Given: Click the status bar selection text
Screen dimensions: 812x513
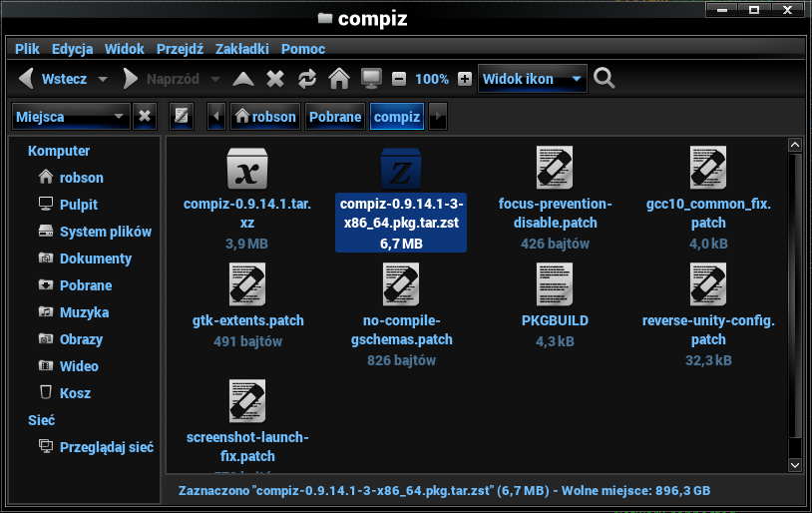Looking at the screenshot, I should coord(444,491).
